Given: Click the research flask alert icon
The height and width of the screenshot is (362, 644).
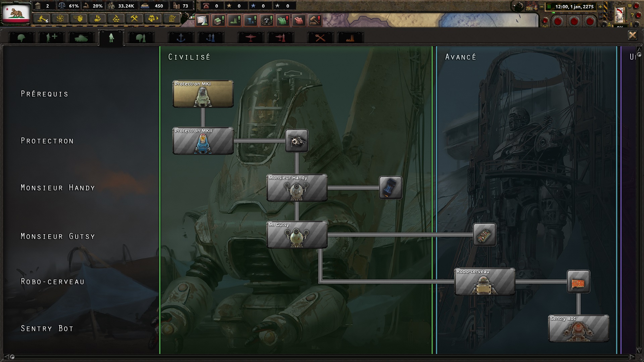Looking at the screenshot, I should (x=202, y=20).
